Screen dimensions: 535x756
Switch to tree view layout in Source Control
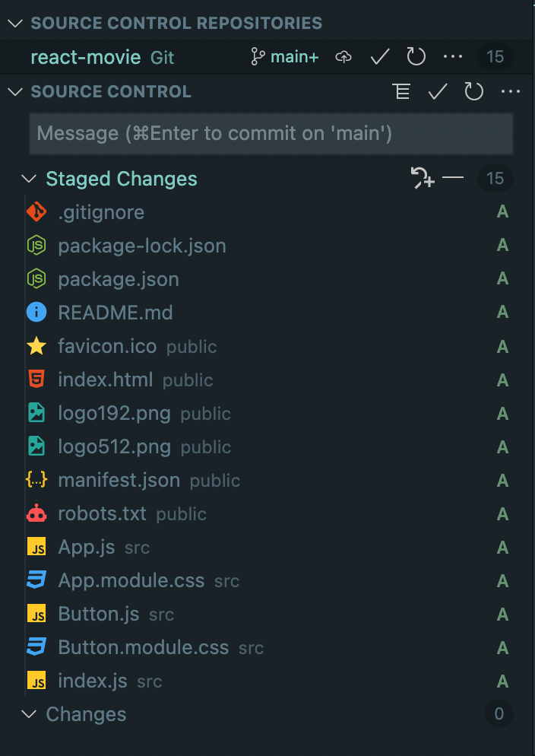(x=401, y=91)
